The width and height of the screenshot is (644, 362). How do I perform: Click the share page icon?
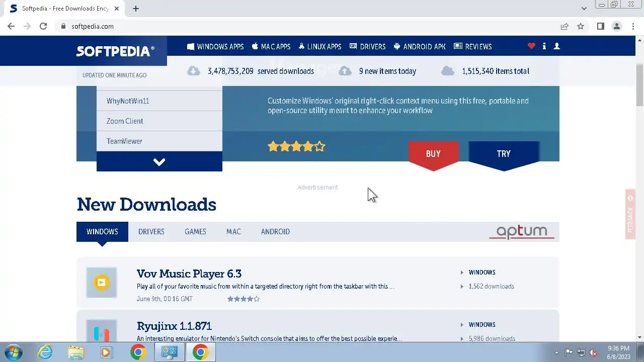[x=565, y=26]
